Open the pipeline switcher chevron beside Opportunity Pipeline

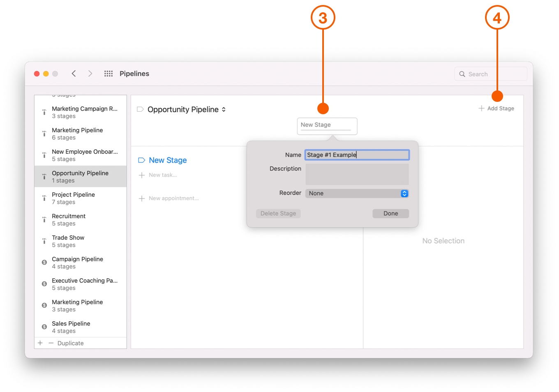224,109
